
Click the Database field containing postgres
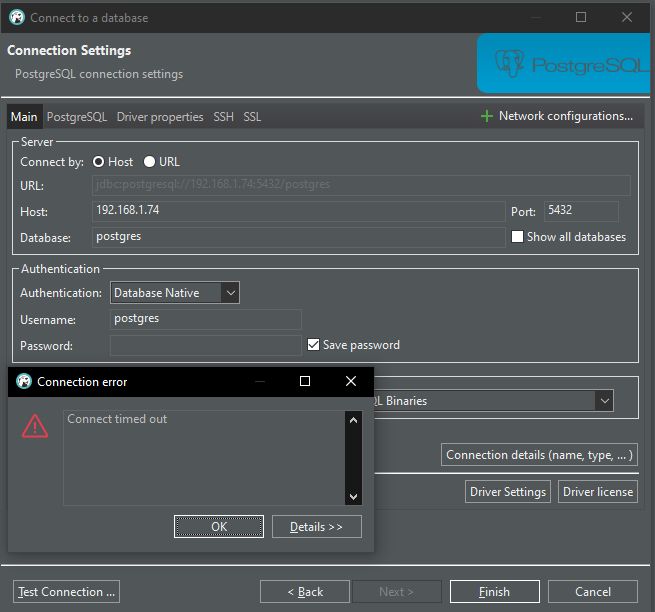tap(298, 237)
